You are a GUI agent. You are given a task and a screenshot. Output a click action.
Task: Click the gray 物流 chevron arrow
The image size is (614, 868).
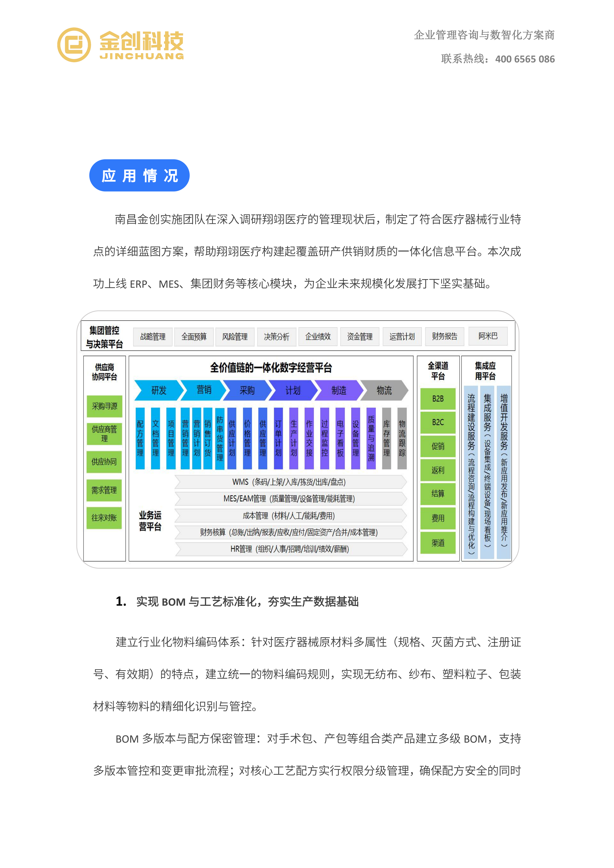click(384, 390)
